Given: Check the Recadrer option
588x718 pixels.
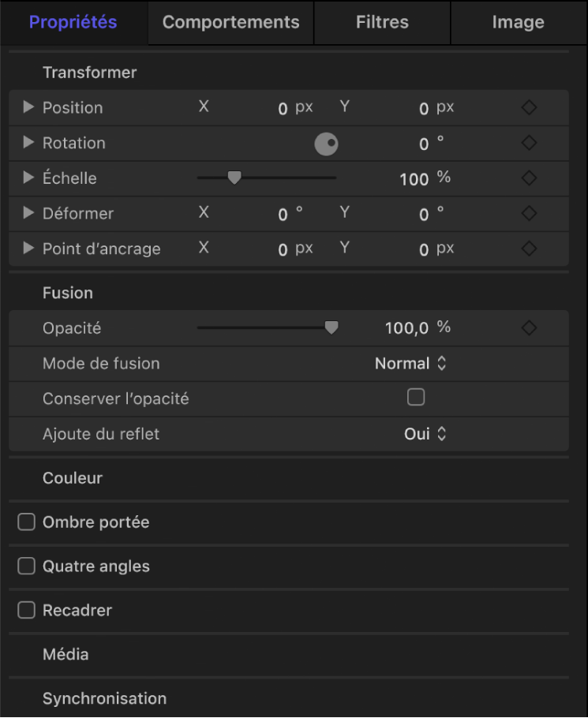Looking at the screenshot, I should click(x=27, y=610).
